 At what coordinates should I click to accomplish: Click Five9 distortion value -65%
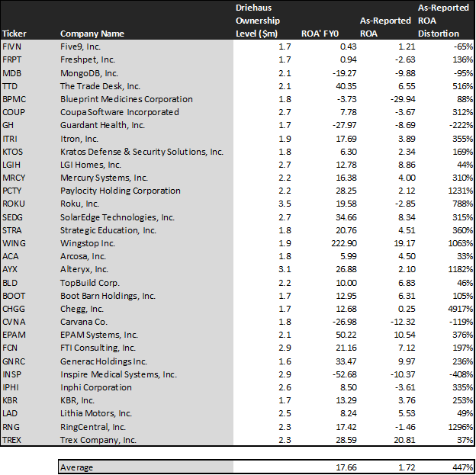[x=463, y=47]
